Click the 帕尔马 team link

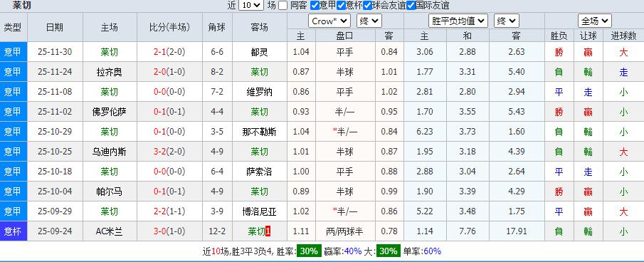coord(109,192)
